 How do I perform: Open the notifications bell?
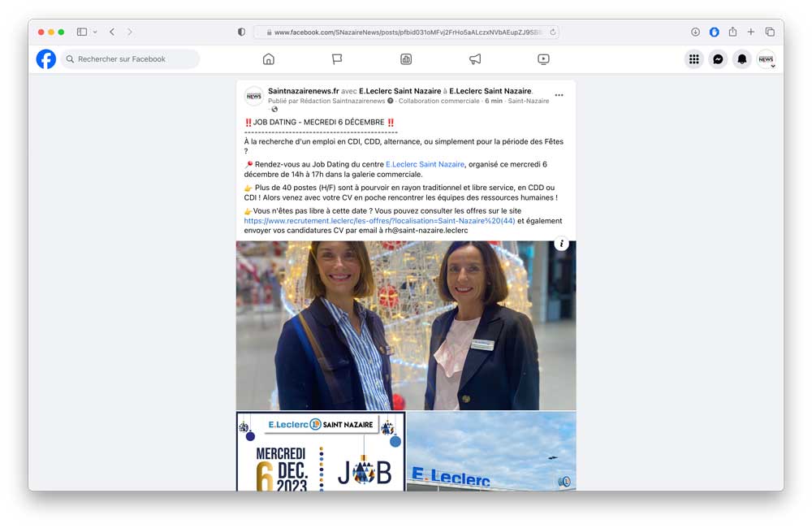pyautogui.click(x=741, y=59)
